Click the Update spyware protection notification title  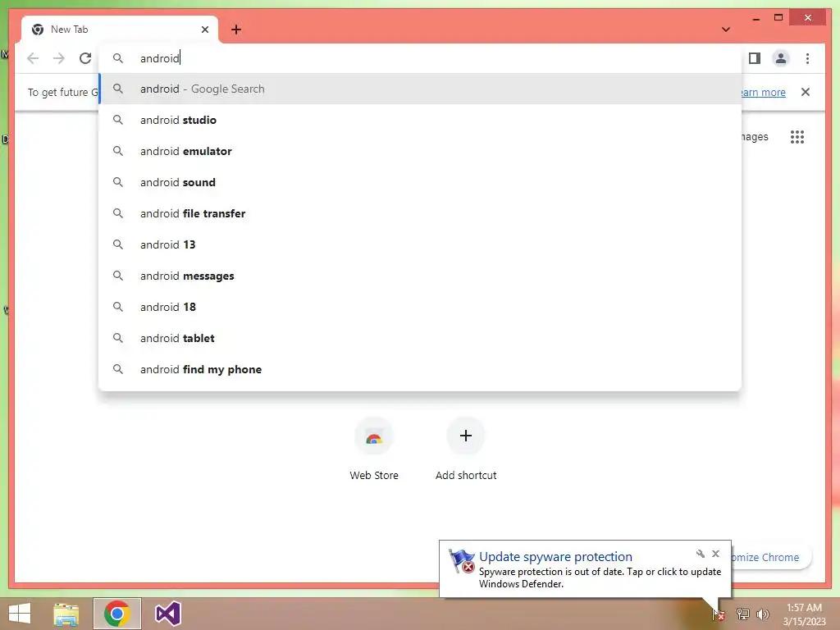coord(555,557)
